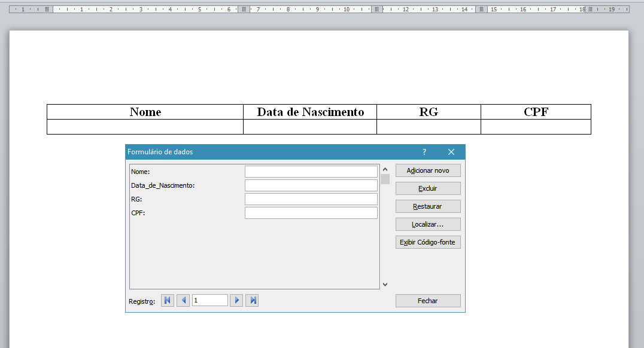Click the Excluir button
This screenshot has height=348, width=644.
[x=428, y=188]
